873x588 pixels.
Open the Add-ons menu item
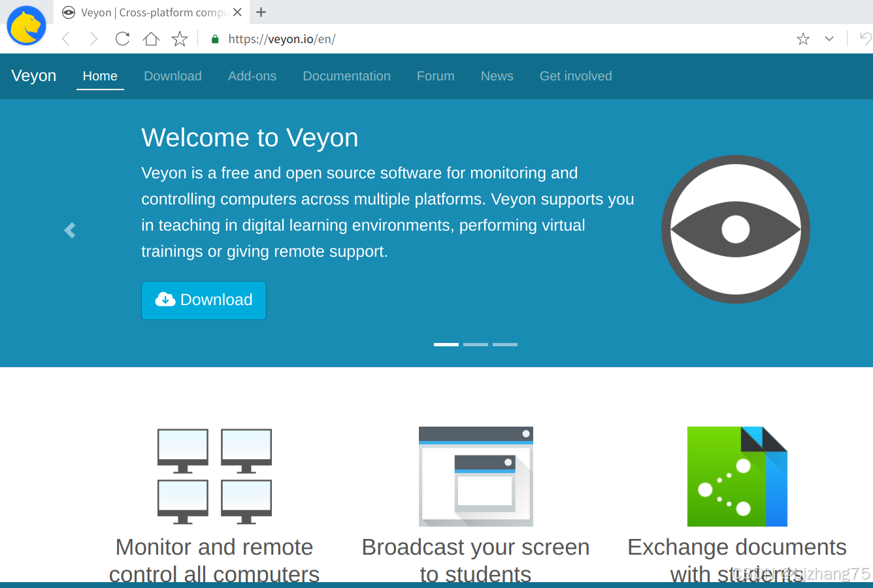[252, 76]
